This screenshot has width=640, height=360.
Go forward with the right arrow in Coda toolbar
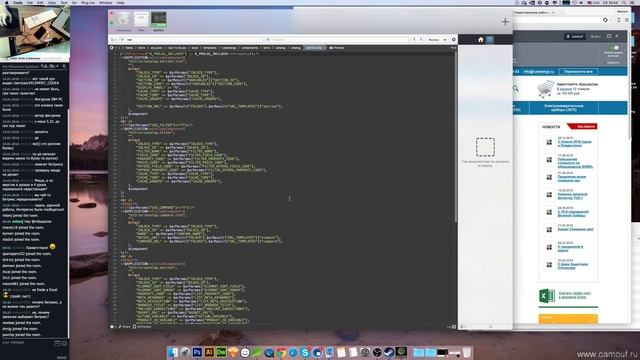click(421, 40)
